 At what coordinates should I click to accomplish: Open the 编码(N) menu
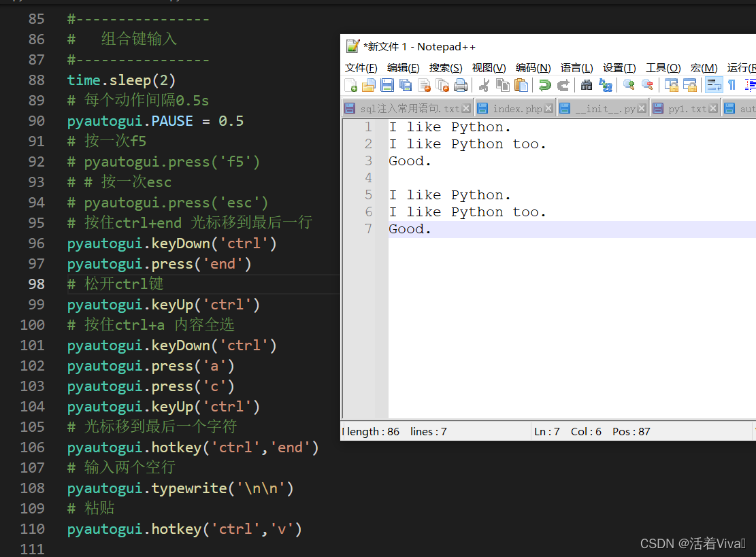(533, 68)
